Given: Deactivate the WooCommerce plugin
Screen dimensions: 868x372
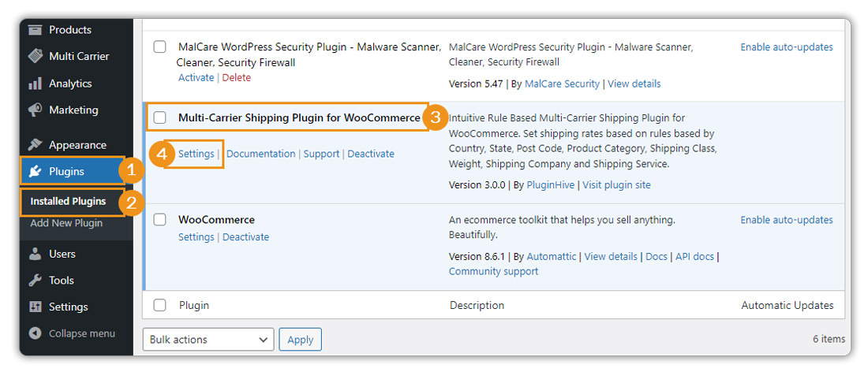Looking at the screenshot, I should (x=245, y=236).
